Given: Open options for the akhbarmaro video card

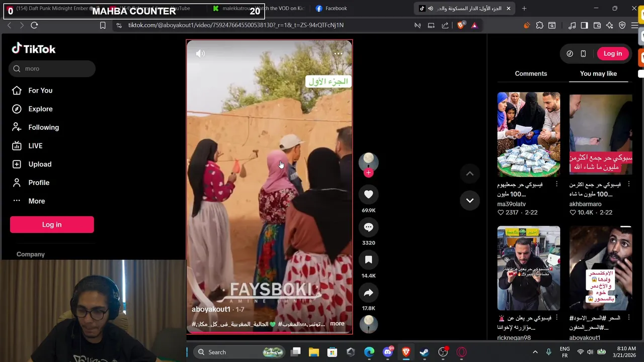Looking at the screenshot, I should click(629, 185).
